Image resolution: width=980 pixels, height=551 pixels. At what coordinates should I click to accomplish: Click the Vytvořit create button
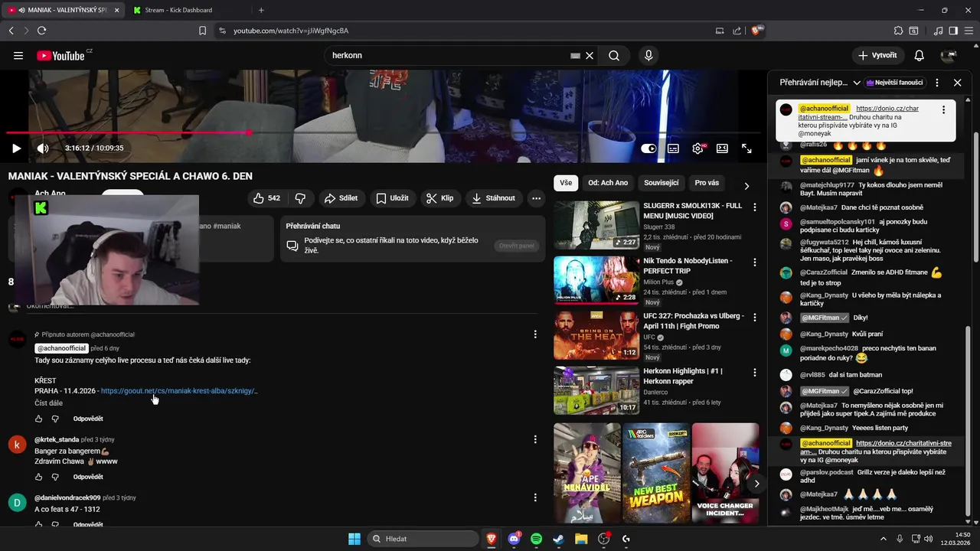coord(877,56)
